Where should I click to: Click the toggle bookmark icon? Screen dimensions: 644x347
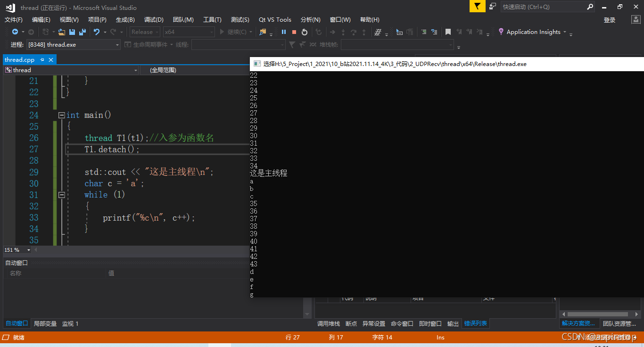coord(447,32)
